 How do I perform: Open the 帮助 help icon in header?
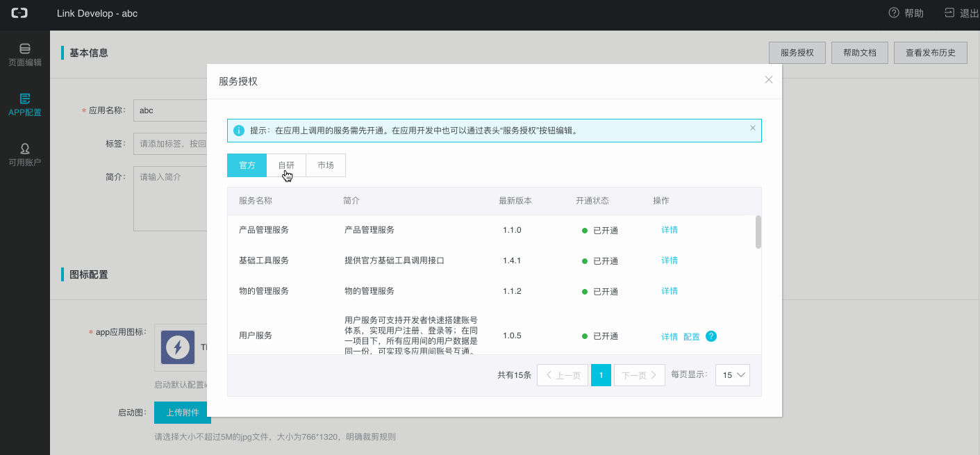(894, 13)
